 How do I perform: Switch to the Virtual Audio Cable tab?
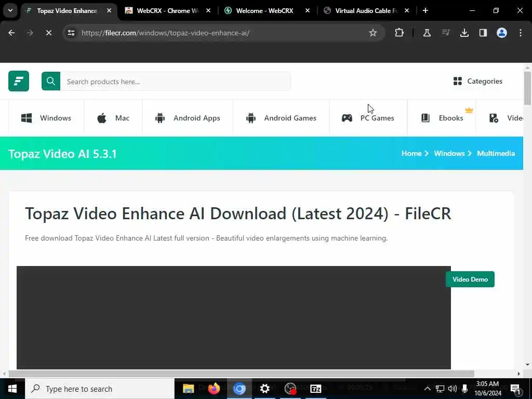[366, 10]
